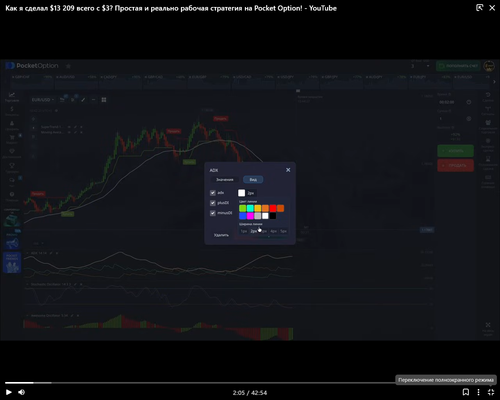Uncheck the adx line checkbox
Viewport: 500px width, 400px height.
pyautogui.click(x=213, y=193)
